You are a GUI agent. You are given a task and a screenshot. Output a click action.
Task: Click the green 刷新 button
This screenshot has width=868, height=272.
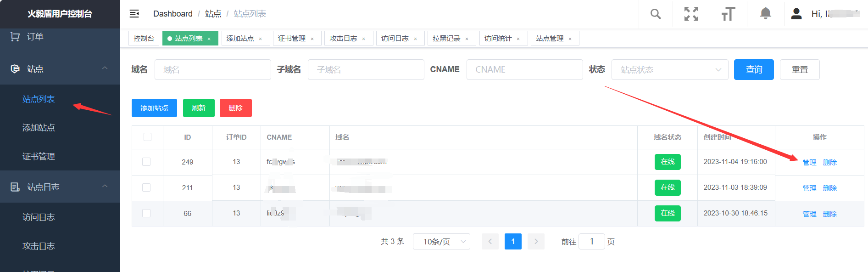pyautogui.click(x=199, y=108)
